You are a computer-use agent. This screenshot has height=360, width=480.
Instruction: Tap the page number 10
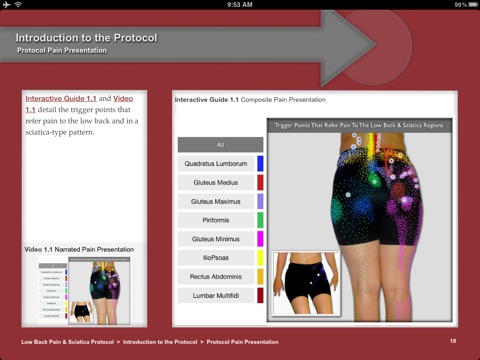pyautogui.click(x=453, y=341)
